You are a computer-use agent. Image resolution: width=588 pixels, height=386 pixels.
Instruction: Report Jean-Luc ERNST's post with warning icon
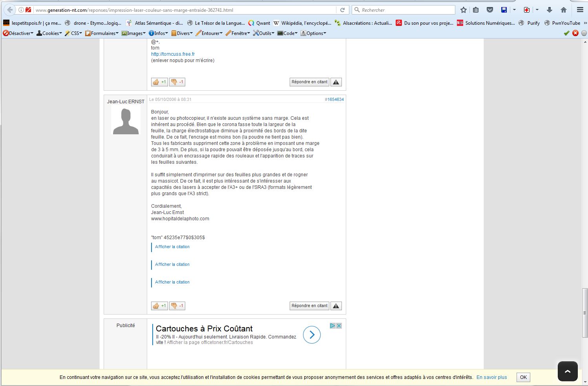[336, 306]
